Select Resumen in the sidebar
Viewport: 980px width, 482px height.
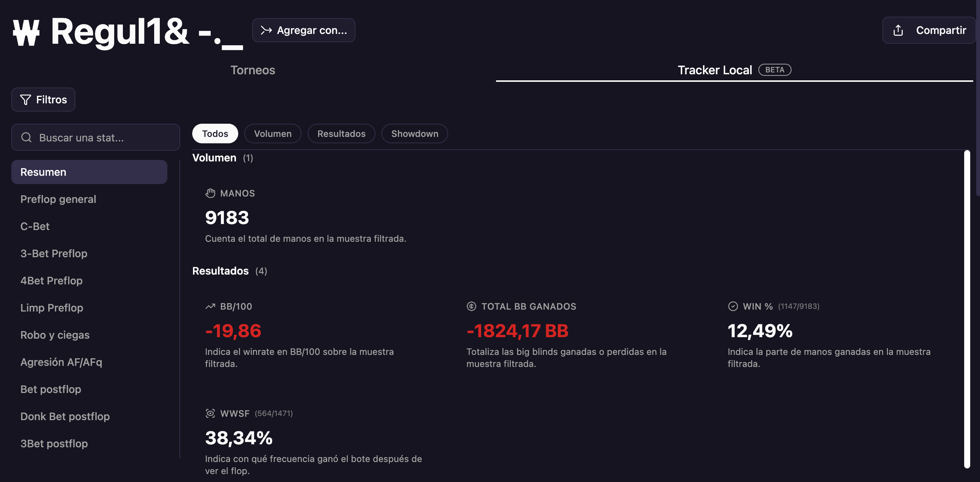click(89, 172)
